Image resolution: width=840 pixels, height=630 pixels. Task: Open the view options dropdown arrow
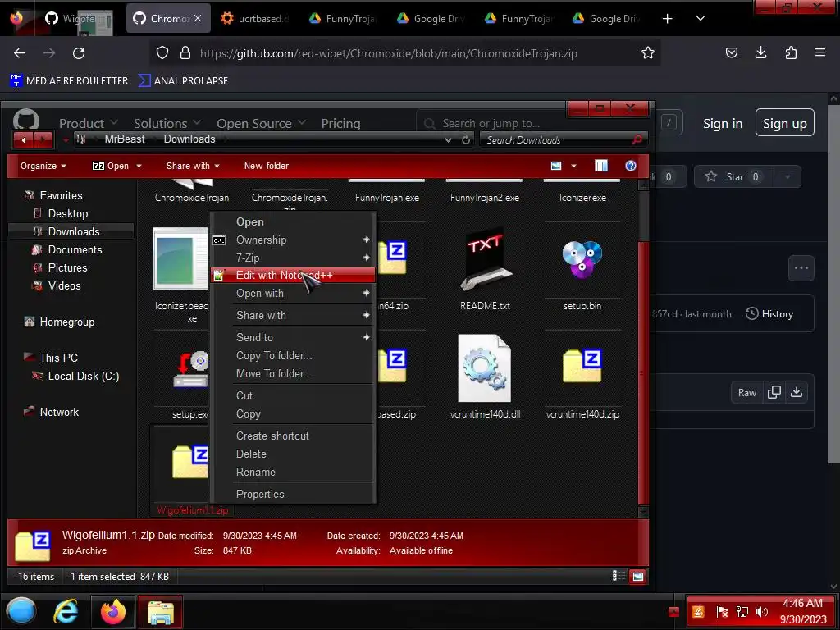click(573, 166)
